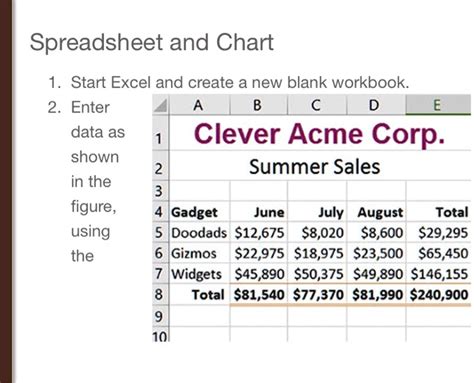Viewport: 474px width, 383px height.
Task: Select the $50,375 Widgets July cell
Action: (x=317, y=274)
